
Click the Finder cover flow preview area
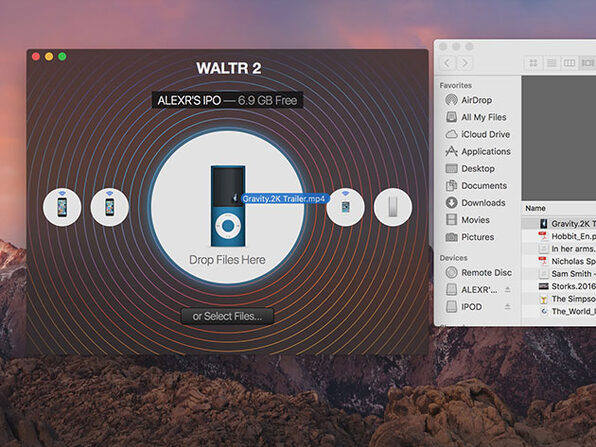(559, 138)
